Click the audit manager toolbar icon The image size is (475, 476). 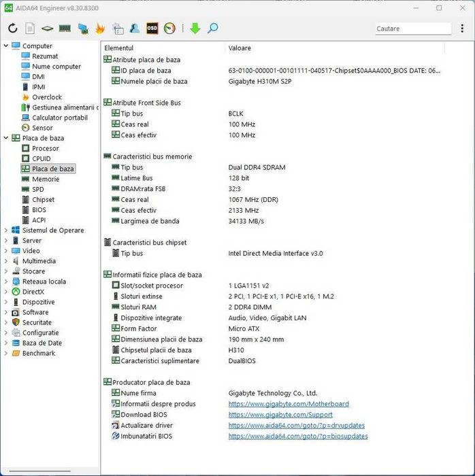coord(118,29)
